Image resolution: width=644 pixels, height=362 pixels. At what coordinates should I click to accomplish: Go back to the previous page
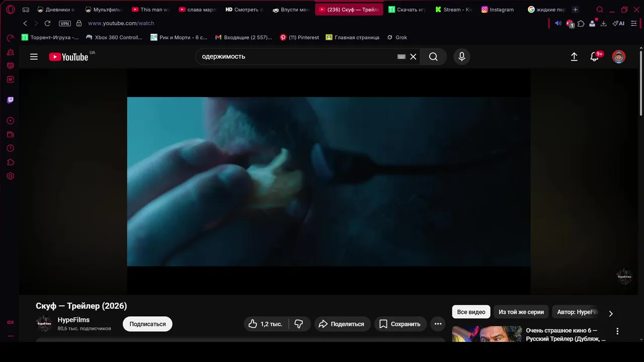click(x=25, y=23)
